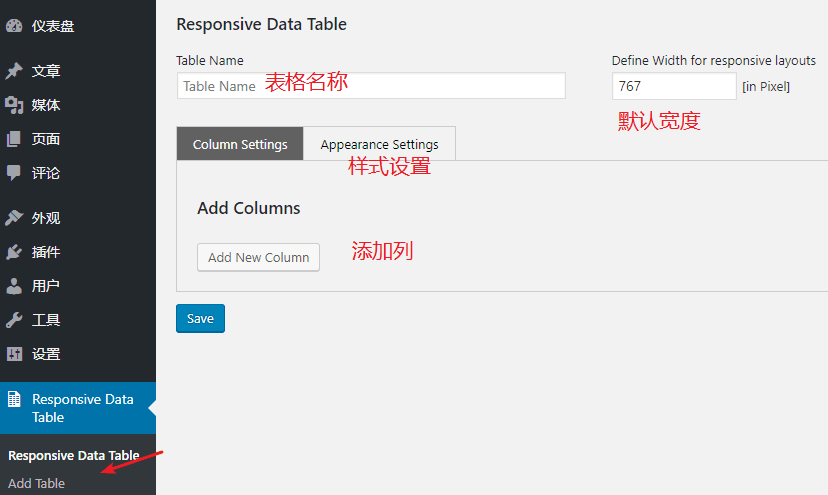Viewport: 828px width, 495px height.
Task: Open the Responsive Data Table submenu link
Action: 73,455
